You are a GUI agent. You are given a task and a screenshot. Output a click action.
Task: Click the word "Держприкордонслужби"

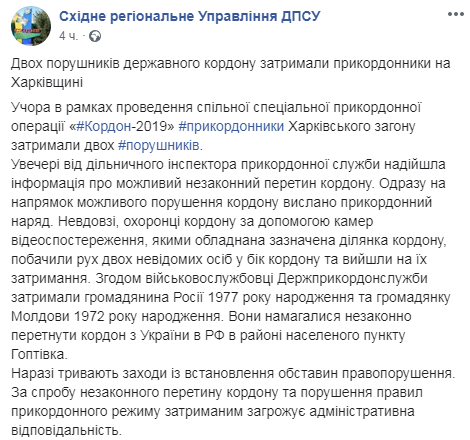click(x=352, y=279)
